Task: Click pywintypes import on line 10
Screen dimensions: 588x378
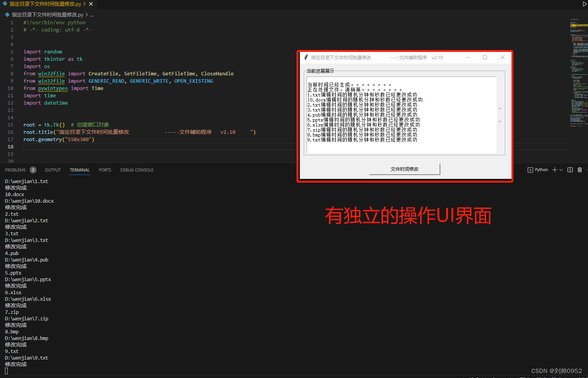Action: 53,88
